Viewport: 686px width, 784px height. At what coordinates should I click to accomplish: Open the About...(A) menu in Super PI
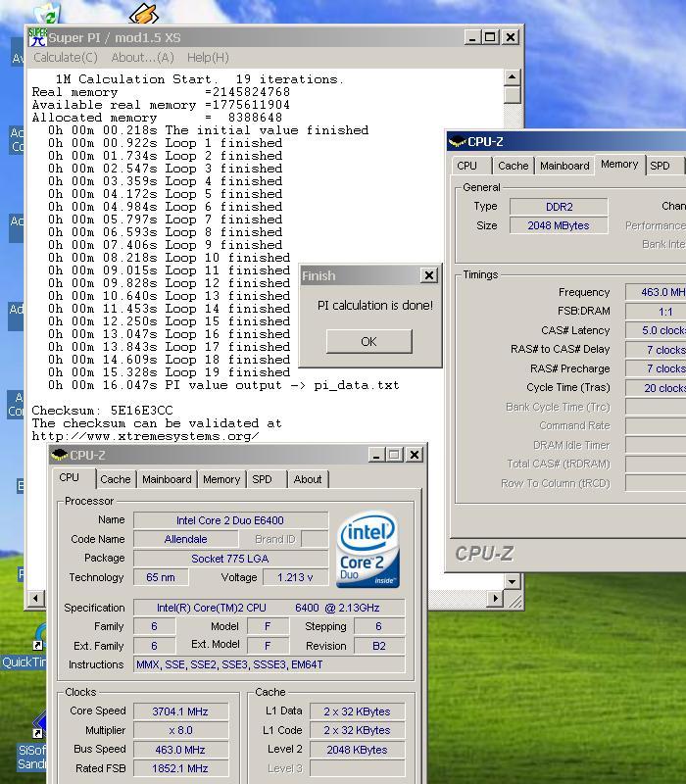(142, 58)
